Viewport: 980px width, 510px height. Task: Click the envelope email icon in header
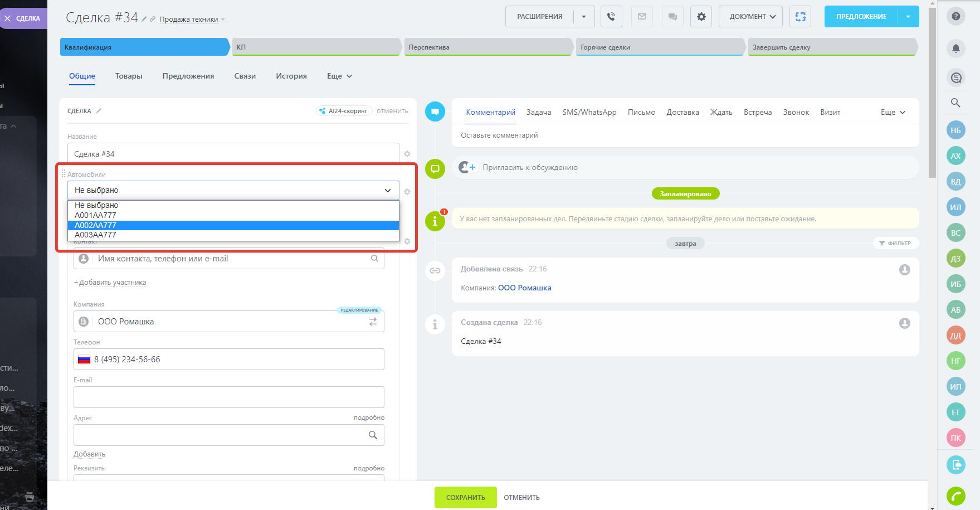click(x=642, y=17)
